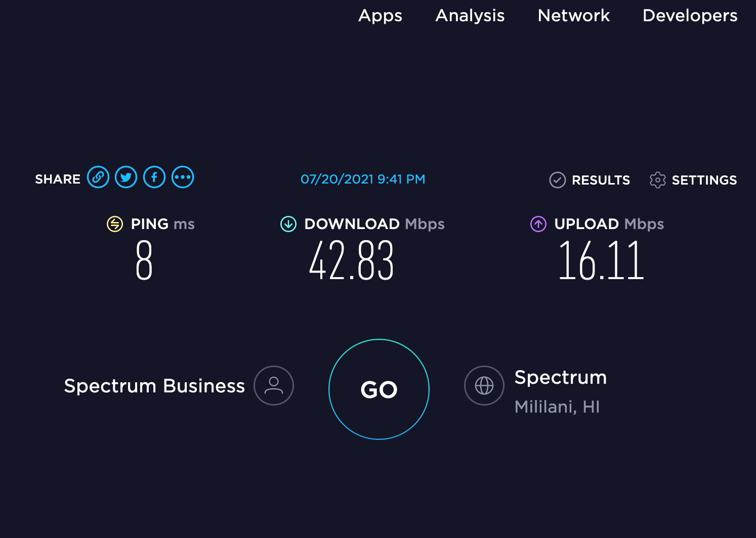Click the globe icon next to Spectrum
Screen dimensions: 756x538
click(484, 385)
